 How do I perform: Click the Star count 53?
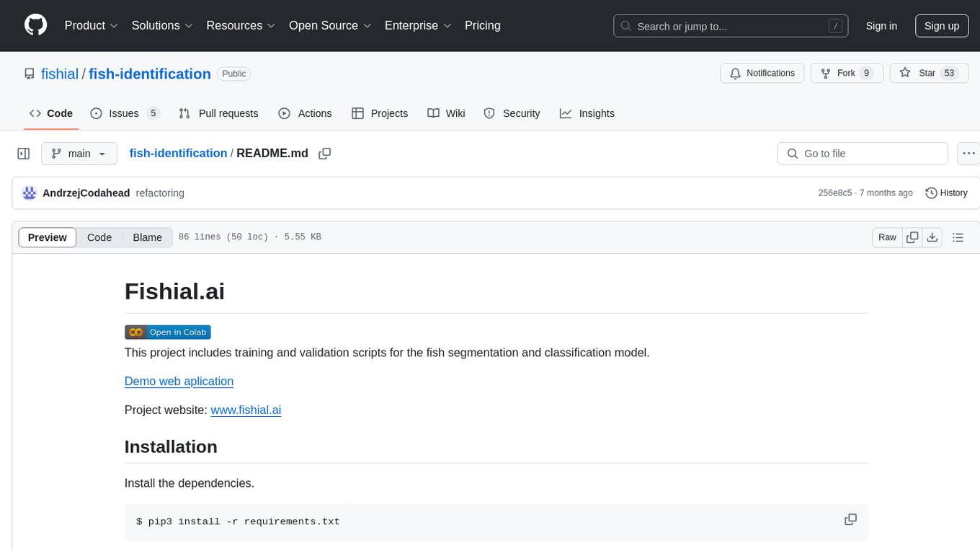[949, 73]
